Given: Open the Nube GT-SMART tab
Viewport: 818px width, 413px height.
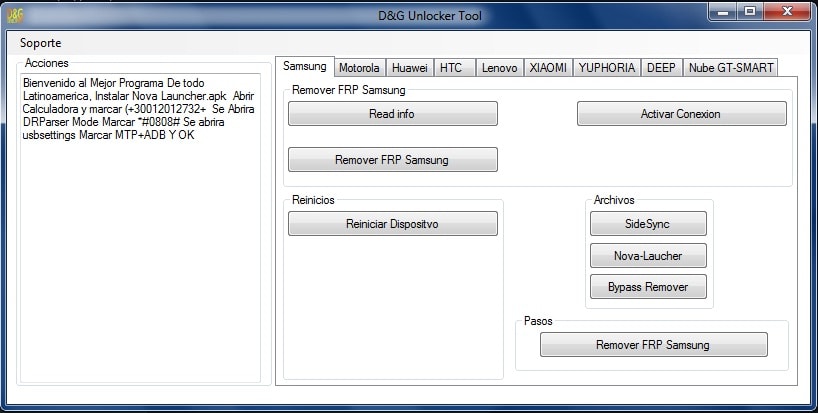Looking at the screenshot, I should click(730, 68).
